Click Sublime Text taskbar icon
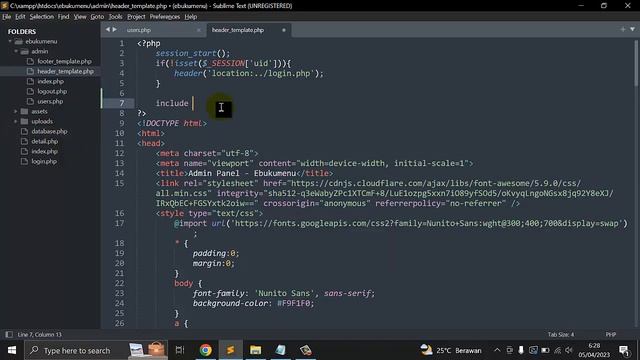Screen dimensions: 640x360 (230, 350)
